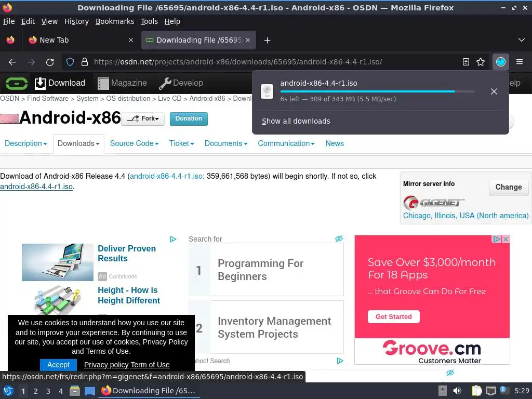Reload the page with the refresh icon
532x399 pixels.
50,62
